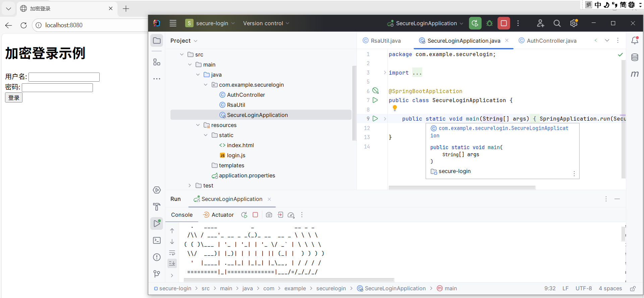
Task: Open the IntelliJ main menu hamburger
Action: (x=173, y=23)
